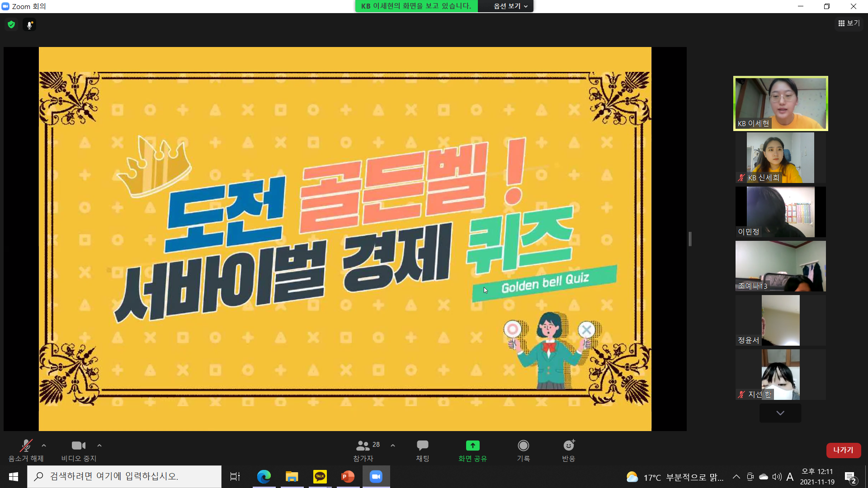Open the chat (채팅) panel
Image resolution: width=868 pixels, height=488 pixels.
pyautogui.click(x=422, y=450)
